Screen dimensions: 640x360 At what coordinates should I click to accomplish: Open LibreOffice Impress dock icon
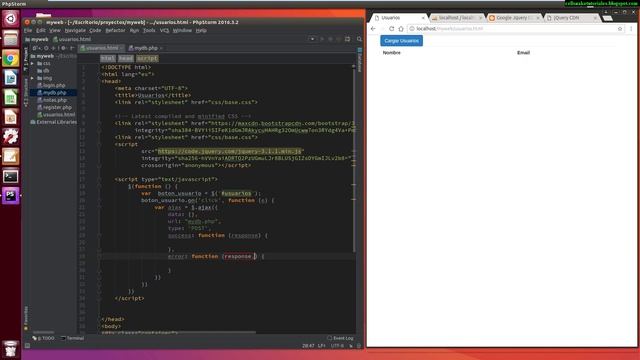[11, 117]
